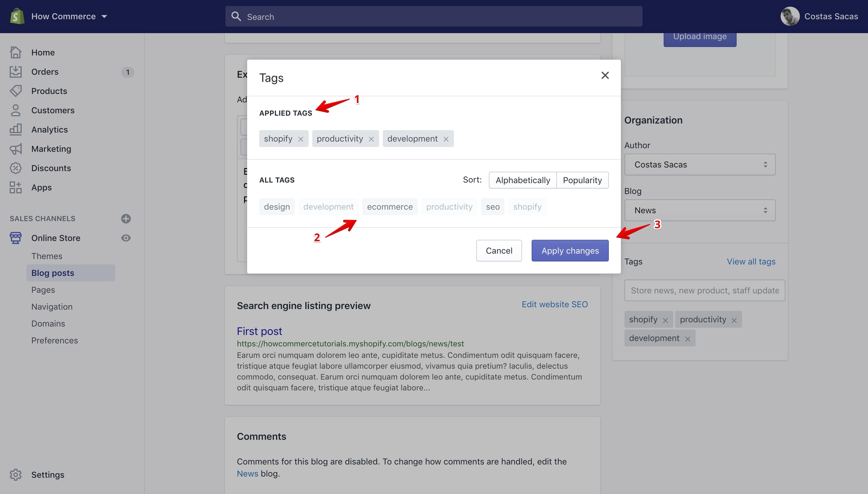Click the Apps grid icon
Viewport: 868px width, 494px height.
16,187
